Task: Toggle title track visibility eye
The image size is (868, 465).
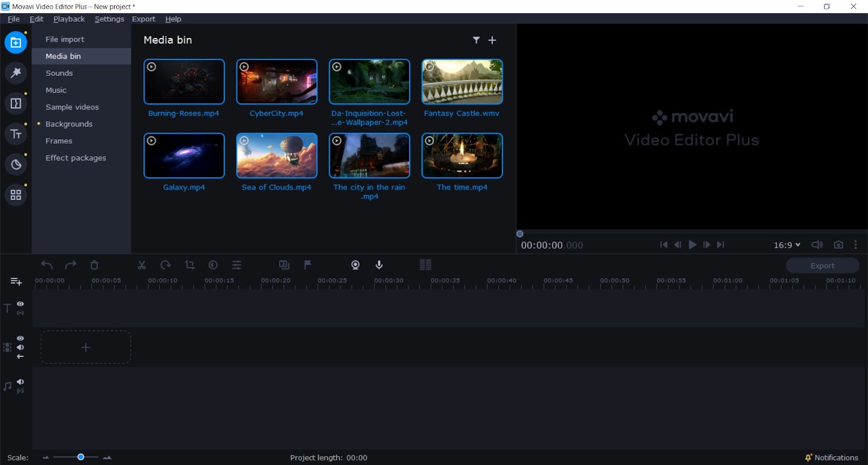Action: point(20,304)
